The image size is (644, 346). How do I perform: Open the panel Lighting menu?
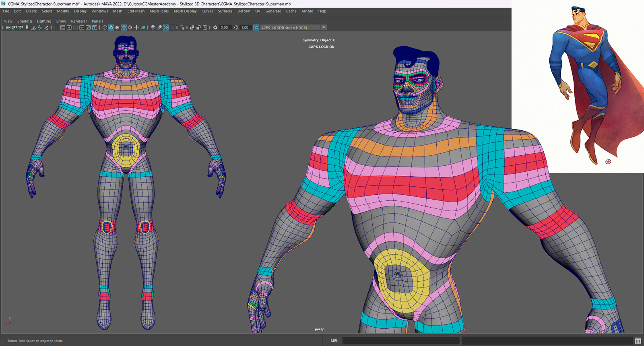point(44,21)
